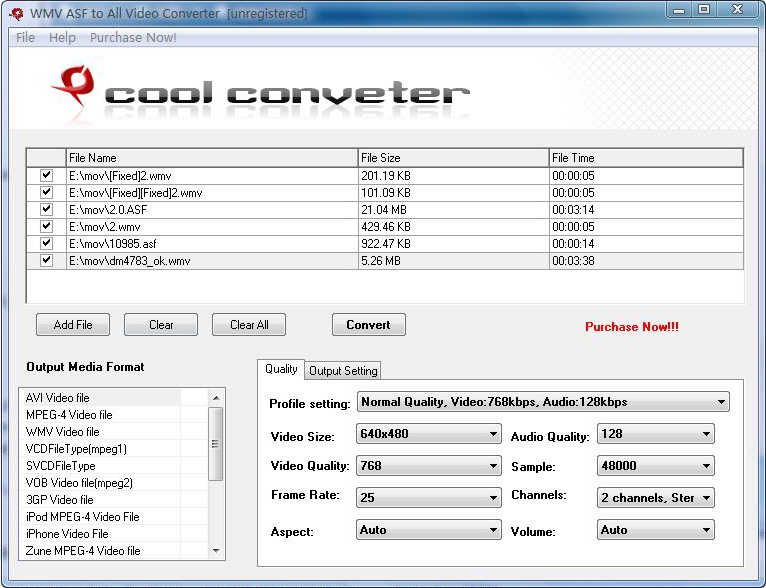Click the app icon in title bar
This screenshot has width=766, height=588.
click(x=17, y=14)
